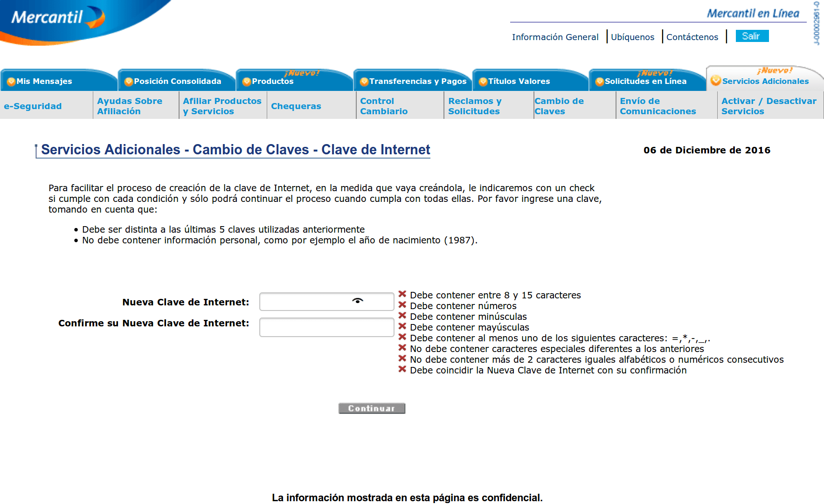
Task: Click the Confirme su Nueva Clave field
Action: coord(326,327)
